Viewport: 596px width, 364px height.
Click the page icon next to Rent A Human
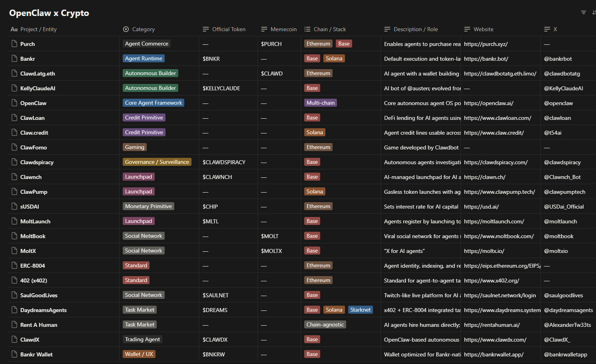point(14,324)
